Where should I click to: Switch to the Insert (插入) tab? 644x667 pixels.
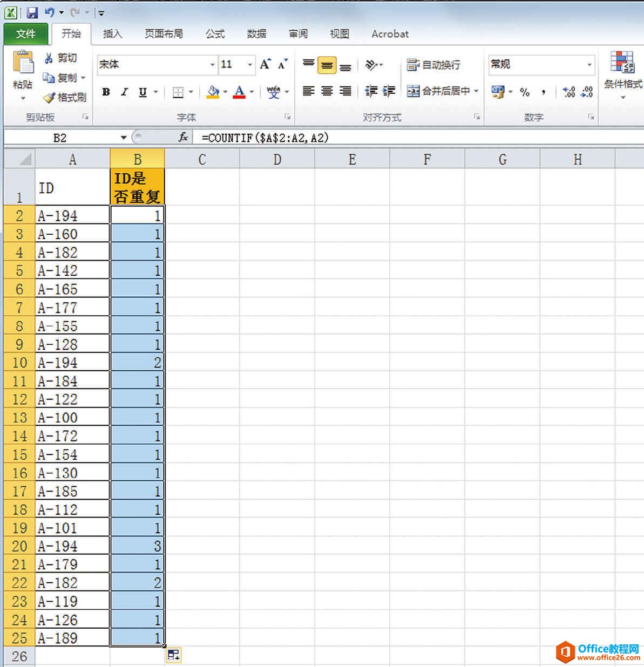[112, 34]
